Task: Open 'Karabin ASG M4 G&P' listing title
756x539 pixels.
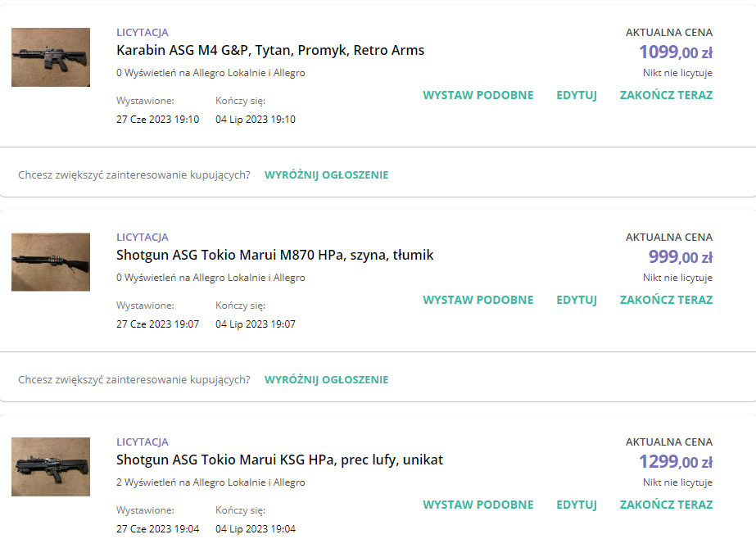Action: 270,51
